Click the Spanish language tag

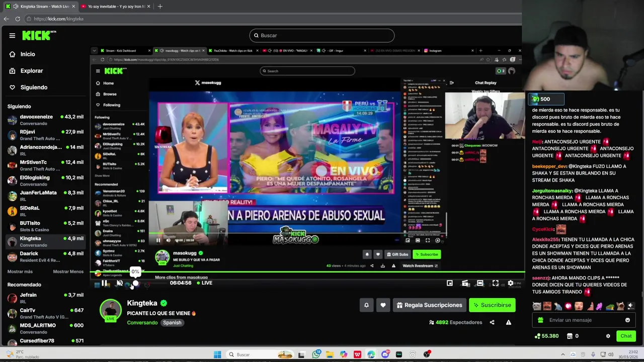pyautogui.click(x=172, y=323)
